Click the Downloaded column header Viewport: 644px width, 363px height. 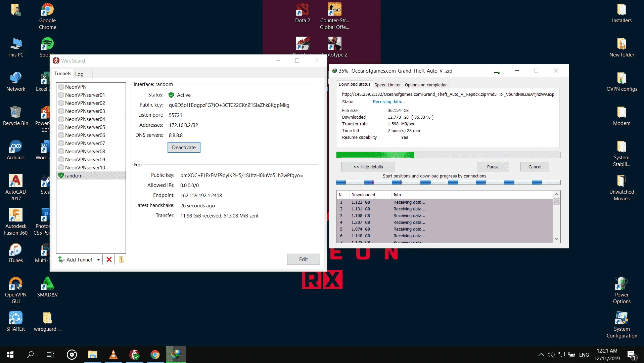click(x=370, y=195)
